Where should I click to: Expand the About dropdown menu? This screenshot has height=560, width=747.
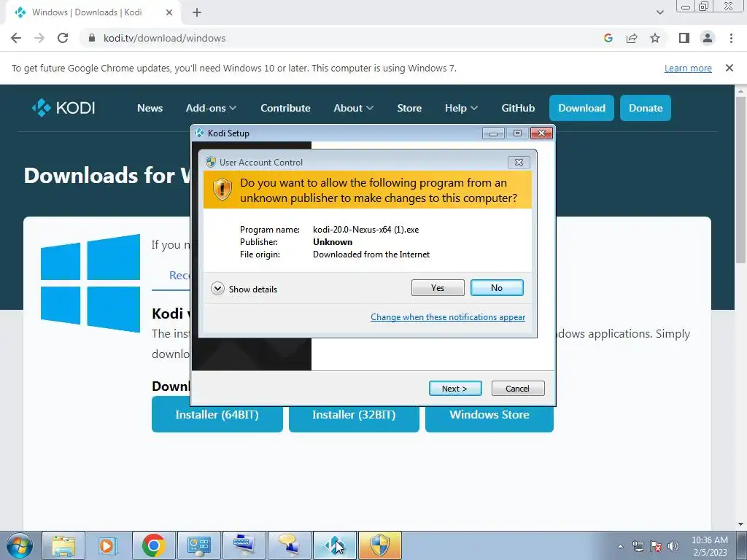click(354, 108)
